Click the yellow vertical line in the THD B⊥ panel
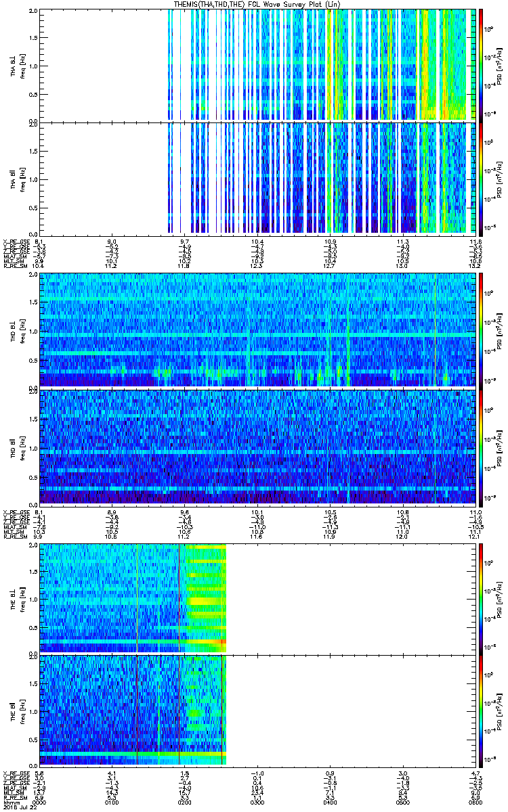The height and width of the screenshot is (812, 508). tap(435, 330)
